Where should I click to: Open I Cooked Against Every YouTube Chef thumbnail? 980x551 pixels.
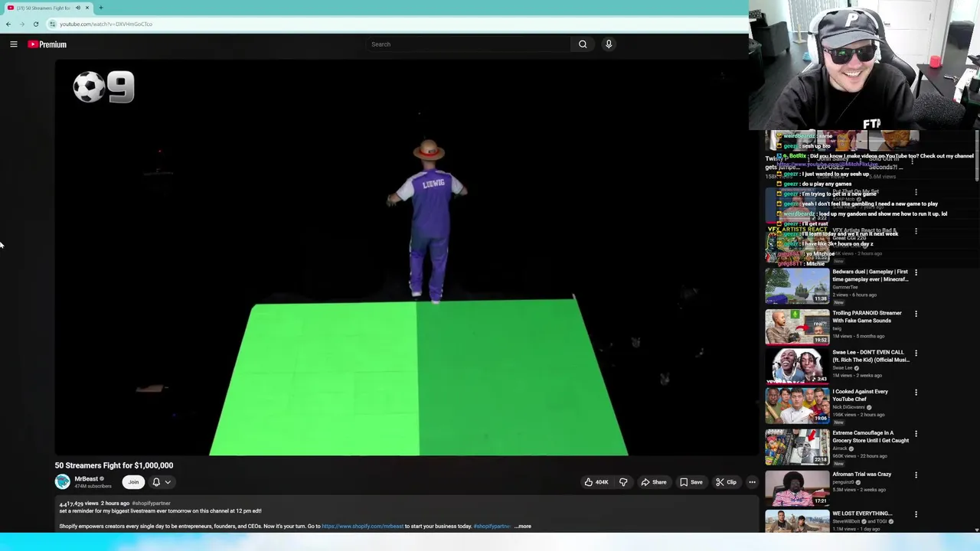(797, 406)
